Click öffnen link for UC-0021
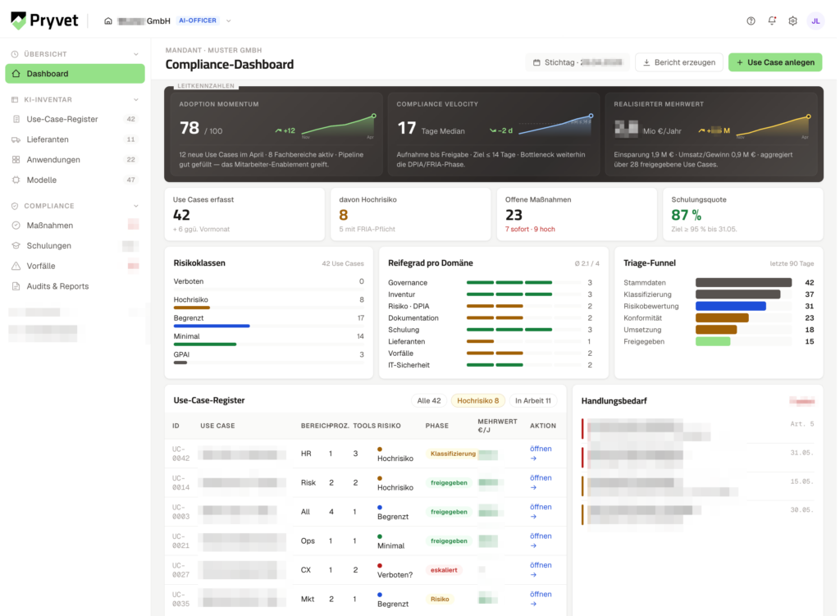Image resolution: width=840 pixels, height=616 pixels. [x=541, y=541]
